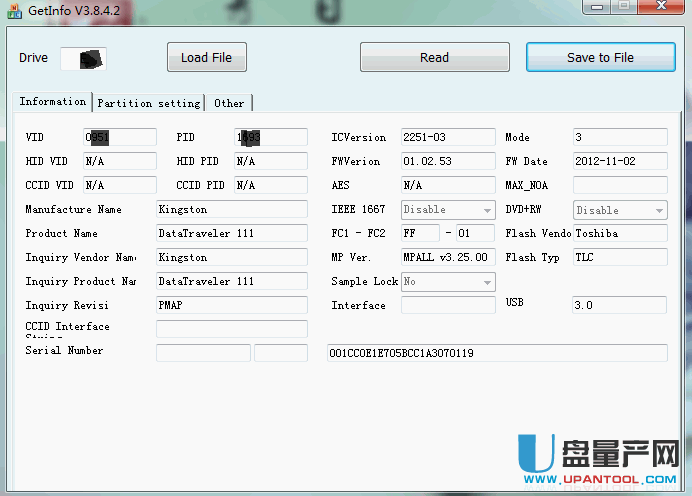
Task: Click the Manufacture Name field showing Kingston
Action: pyautogui.click(x=231, y=209)
